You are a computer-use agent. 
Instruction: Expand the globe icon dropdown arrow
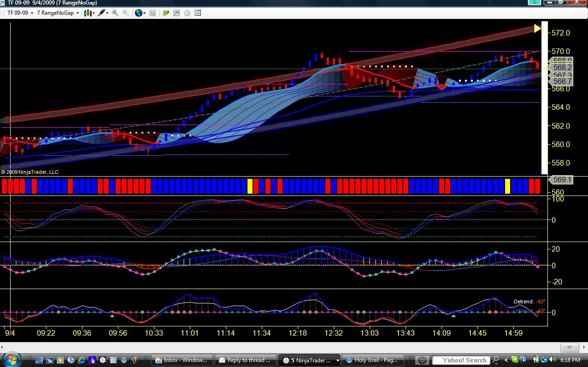point(144,13)
